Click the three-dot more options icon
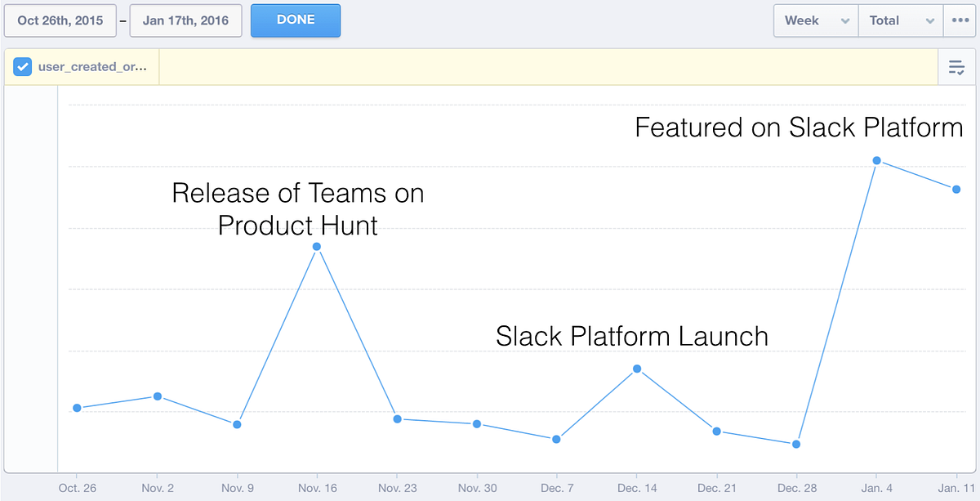980x501 pixels. 959,20
